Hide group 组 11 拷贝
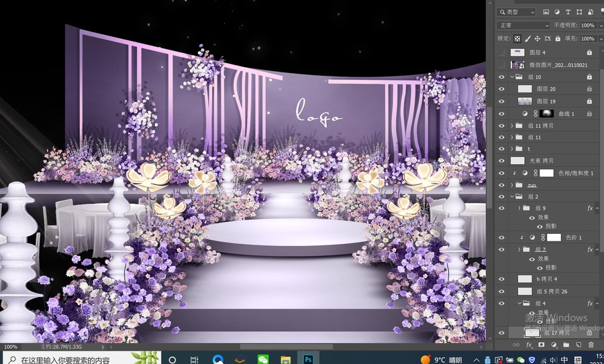Image resolution: width=604 pixels, height=364 pixels. [501, 125]
